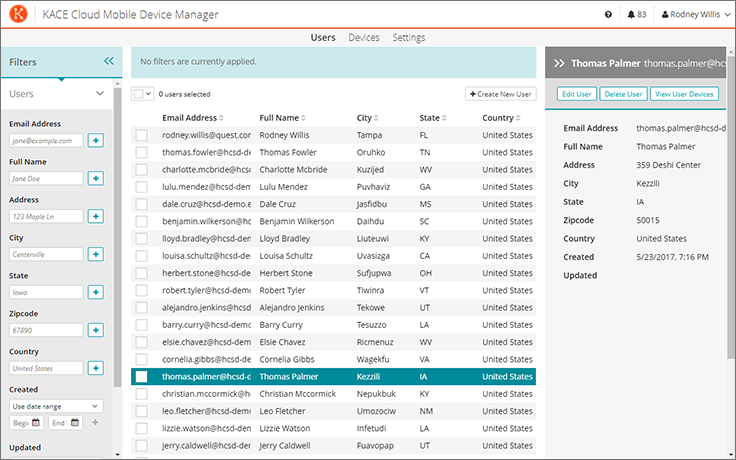The height and width of the screenshot is (460, 736).
Task: Open the Begin date calendar icon
Action: pyautogui.click(x=37, y=423)
